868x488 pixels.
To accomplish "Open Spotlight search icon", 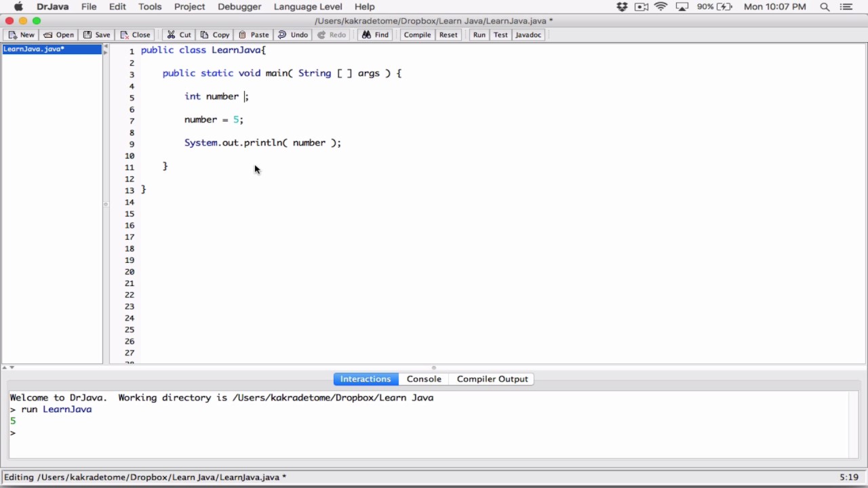I will click(825, 7).
